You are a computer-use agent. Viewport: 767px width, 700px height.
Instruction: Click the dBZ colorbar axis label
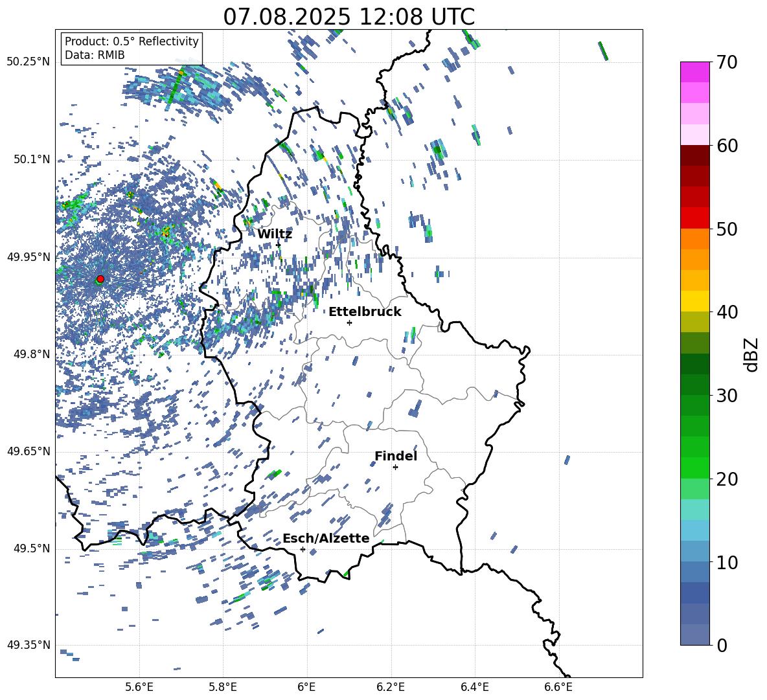[752, 354]
